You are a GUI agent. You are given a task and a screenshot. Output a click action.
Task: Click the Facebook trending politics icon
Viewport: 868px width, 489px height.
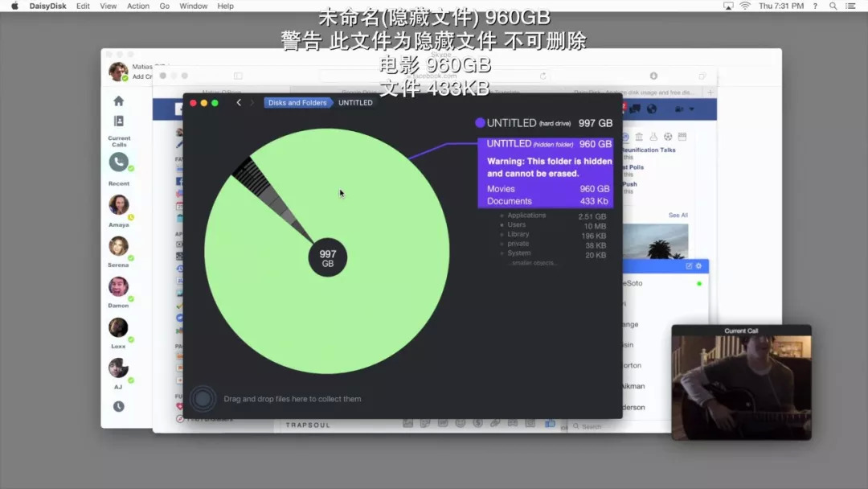click(639, 137)
